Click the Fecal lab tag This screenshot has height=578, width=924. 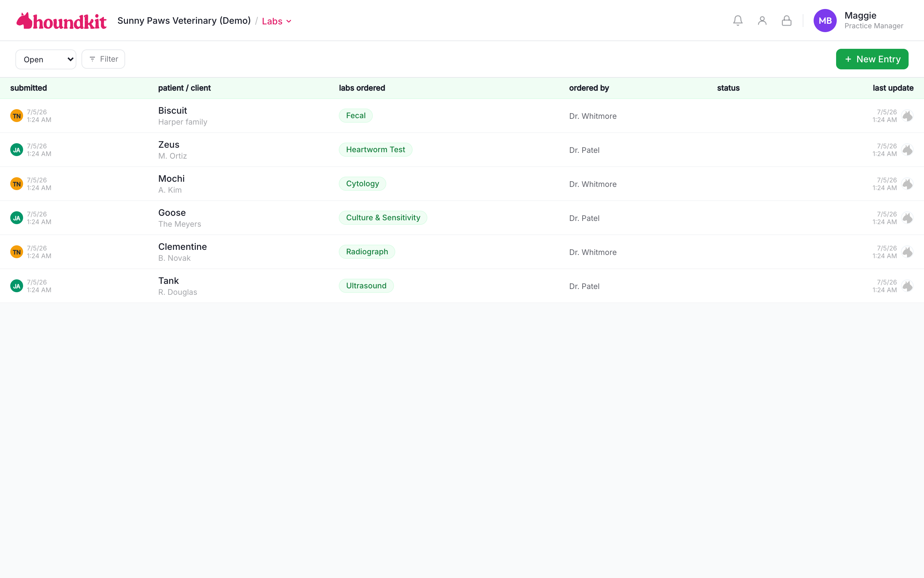355,116
